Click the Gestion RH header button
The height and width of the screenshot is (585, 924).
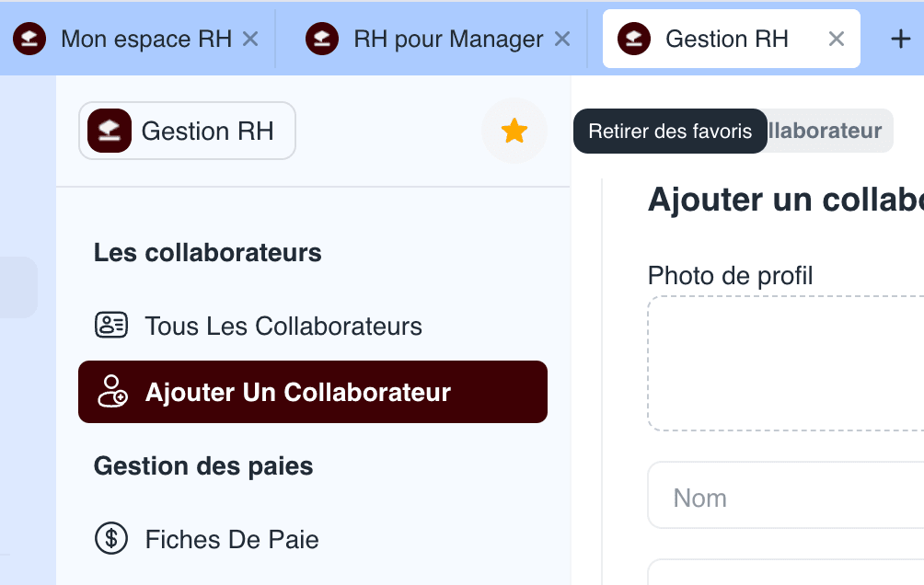pyautogui.click(x=187, y=131)
